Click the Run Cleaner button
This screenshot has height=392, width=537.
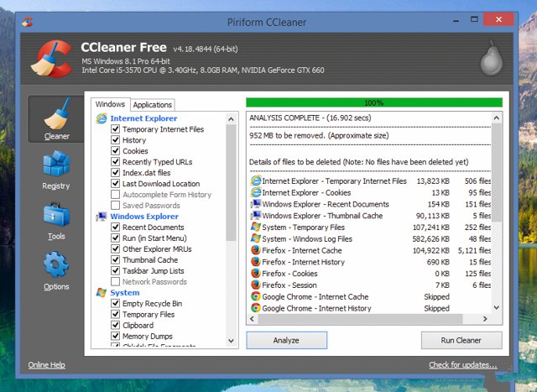[x=461, y=340]
